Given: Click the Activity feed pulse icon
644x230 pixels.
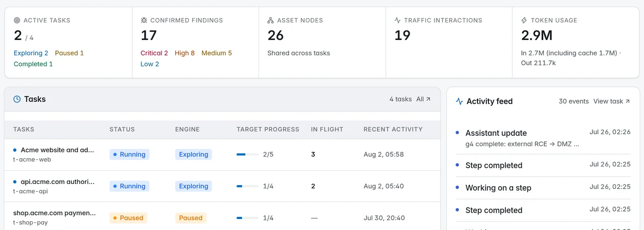Looking at the screenshot, I should tap(459, 101).
